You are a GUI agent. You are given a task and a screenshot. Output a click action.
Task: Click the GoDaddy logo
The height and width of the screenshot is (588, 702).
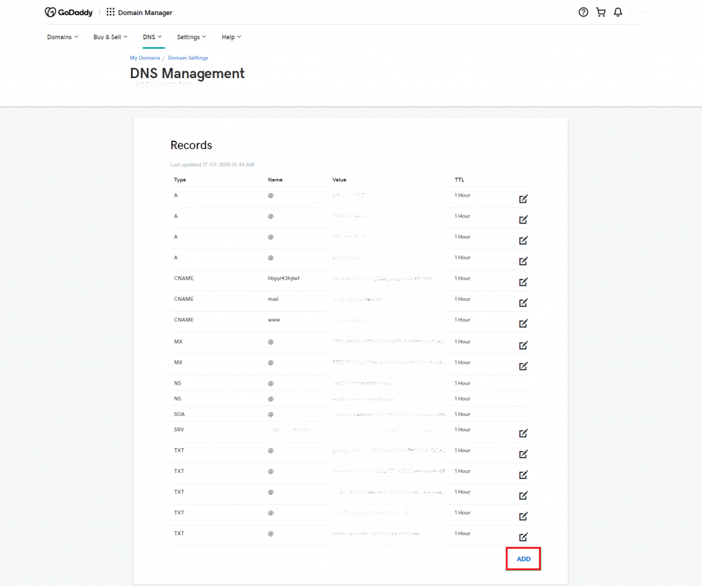pos(69,12)
